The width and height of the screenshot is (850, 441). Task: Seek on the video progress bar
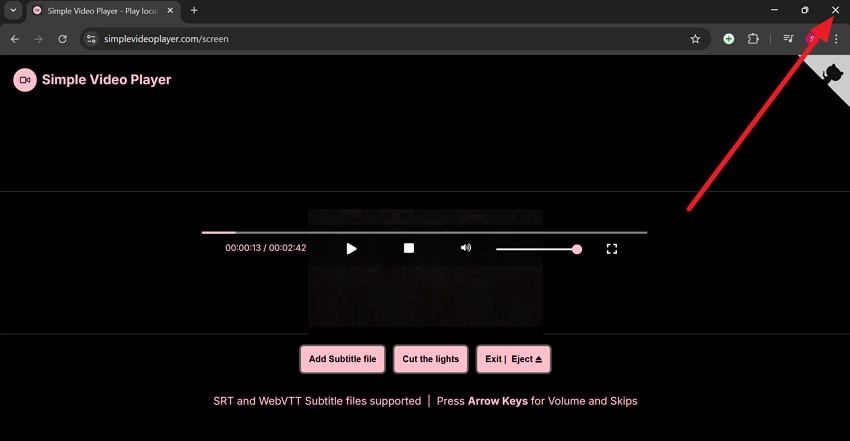pos(424,232)
